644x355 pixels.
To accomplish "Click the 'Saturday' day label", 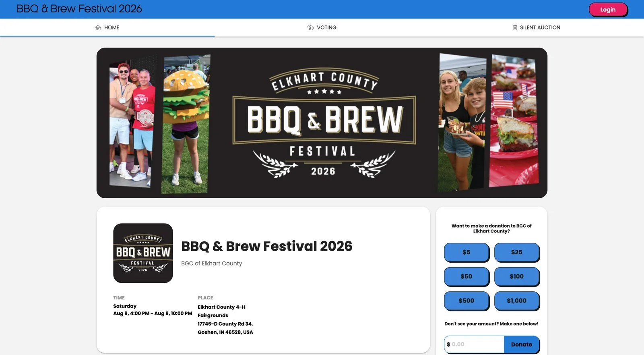I will click(x=125, y=306).
